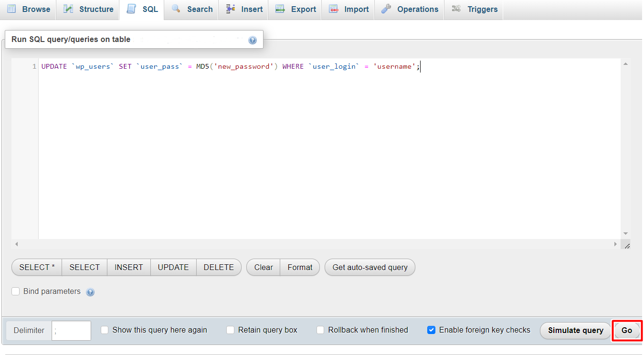This screenshot has height=355, width=644.
Task: Insert SELECT * query template
Action: pos(37,267)
